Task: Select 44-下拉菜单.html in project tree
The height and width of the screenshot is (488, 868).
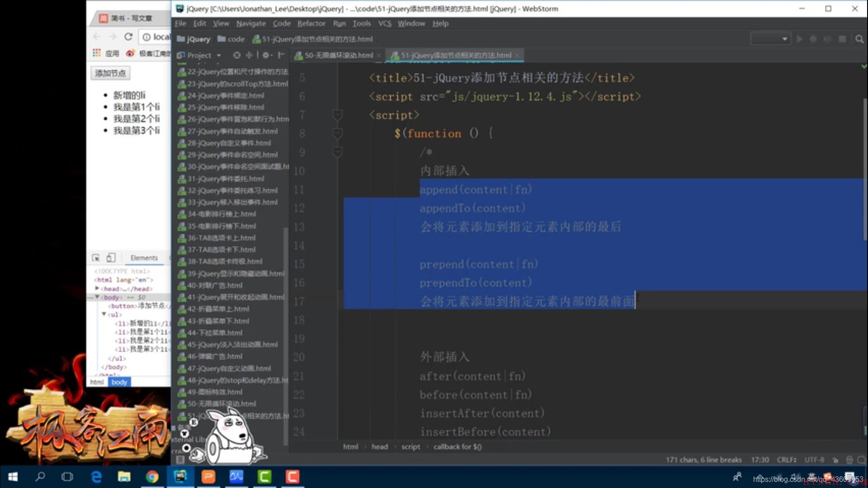Action: (x=210, y=333)
